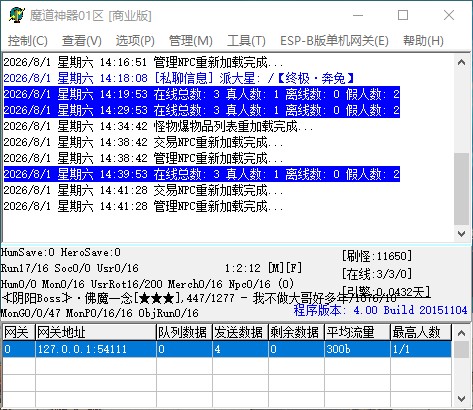The image size is (473, 410).
Task: Select the 14:29:53 在线总数 log line
Action: [202, 110]
